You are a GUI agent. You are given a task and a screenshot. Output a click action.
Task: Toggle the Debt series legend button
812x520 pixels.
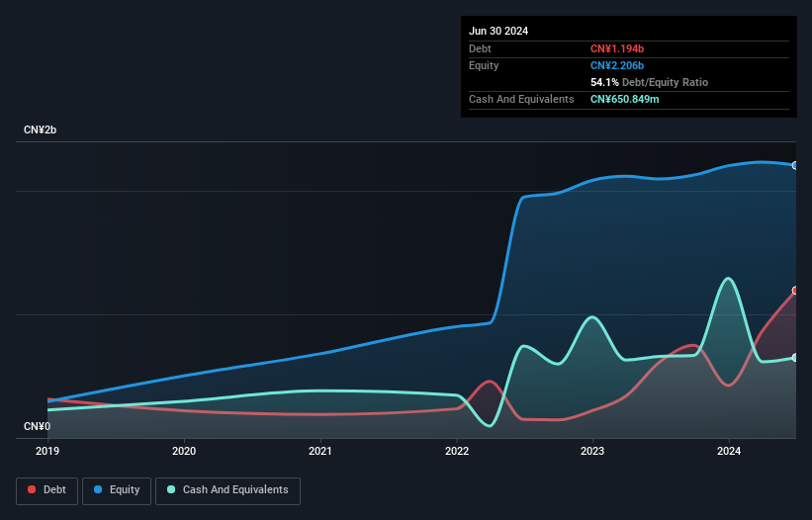(47, 490)
